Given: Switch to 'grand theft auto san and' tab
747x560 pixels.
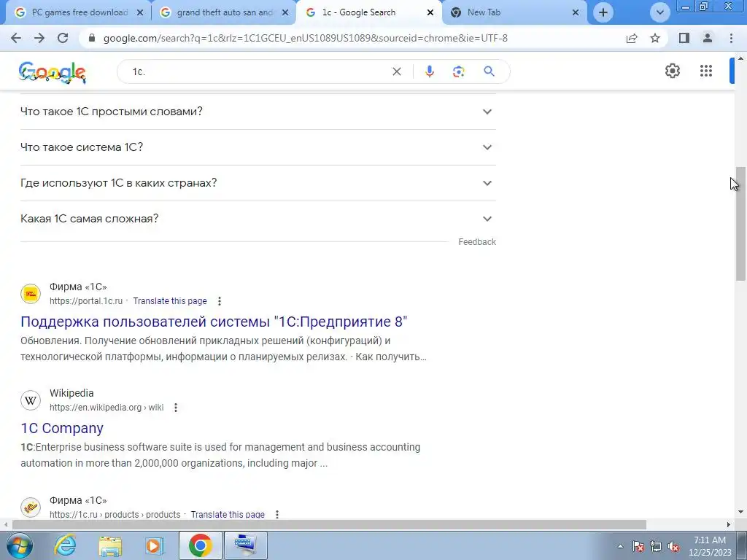Looking at the screenshot, I should click(x=222, y=12).
